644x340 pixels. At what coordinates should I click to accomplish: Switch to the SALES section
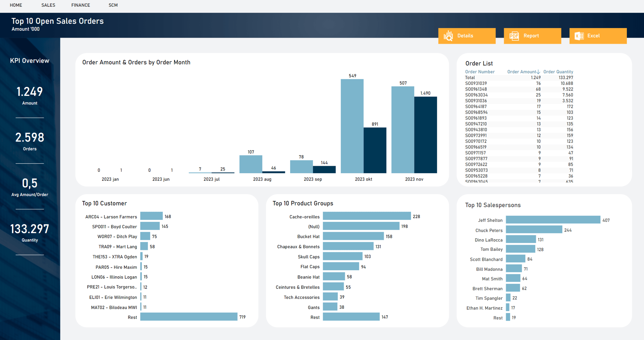pyautogui.click(x=48, y=5)
